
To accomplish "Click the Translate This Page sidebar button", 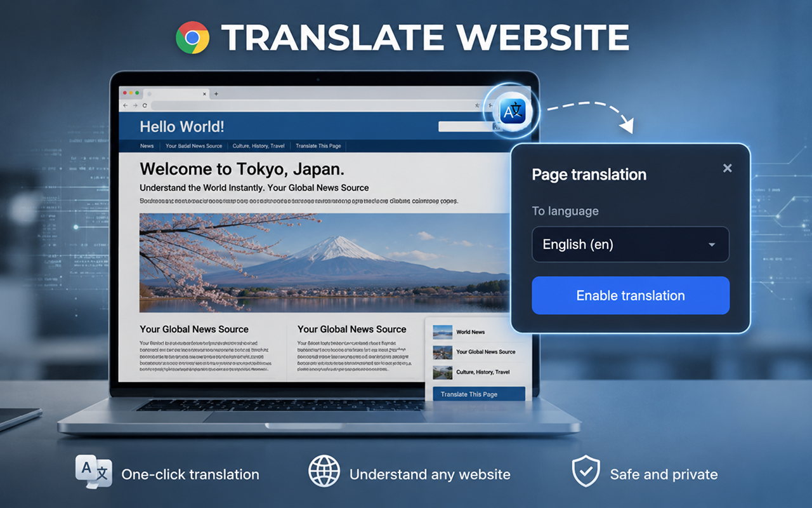I will (x=478, y=394).
